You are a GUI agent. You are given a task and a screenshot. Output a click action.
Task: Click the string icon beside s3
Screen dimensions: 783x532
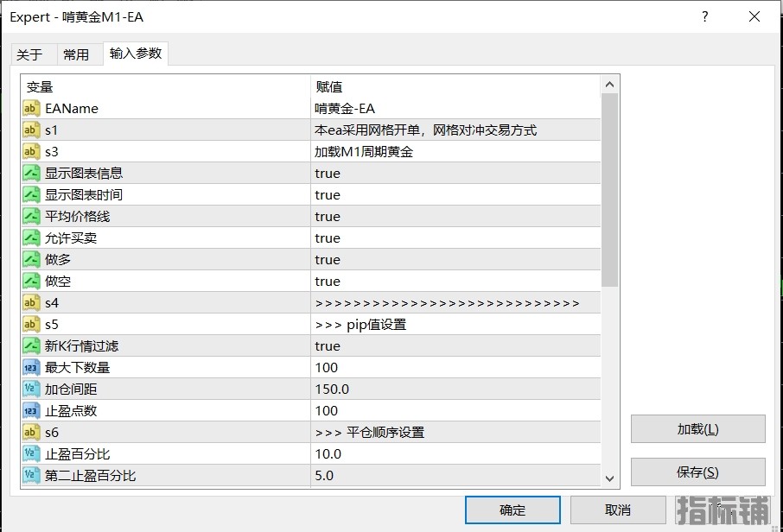click(31, 152)
